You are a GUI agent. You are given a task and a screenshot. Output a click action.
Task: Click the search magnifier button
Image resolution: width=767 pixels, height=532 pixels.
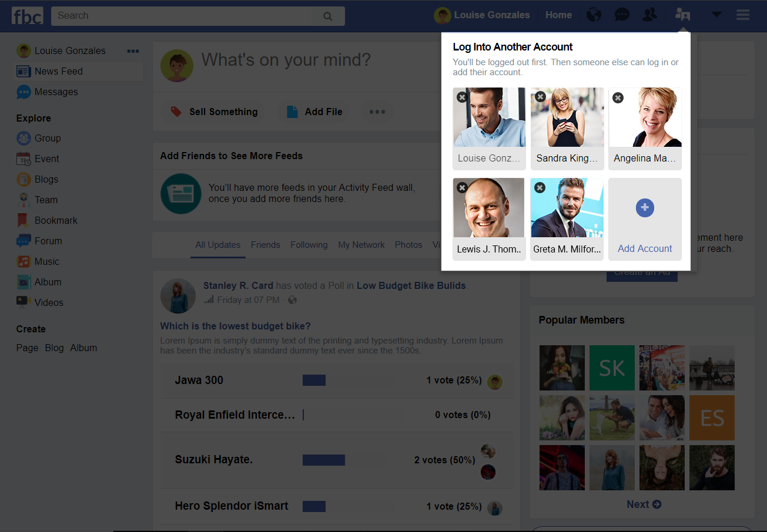pyautogui.click(x=328, y=16)
